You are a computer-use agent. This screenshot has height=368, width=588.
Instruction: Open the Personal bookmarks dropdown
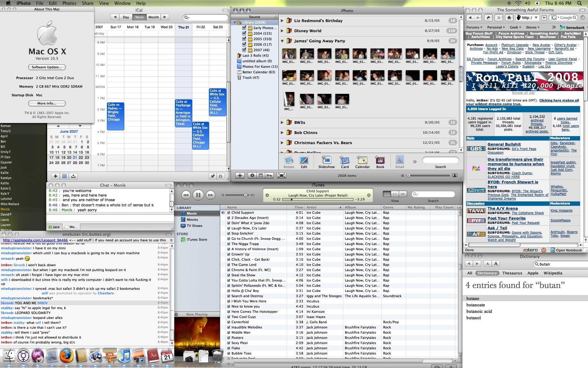tap(496, 27)
